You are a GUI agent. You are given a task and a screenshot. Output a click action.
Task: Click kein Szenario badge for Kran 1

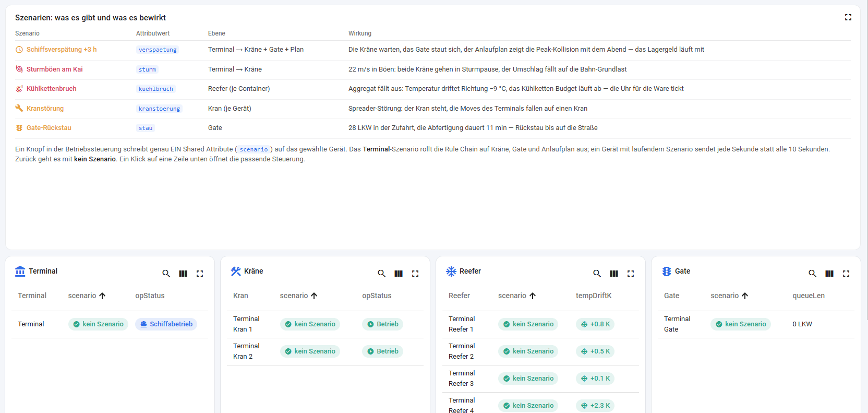(x=310, y=324)
